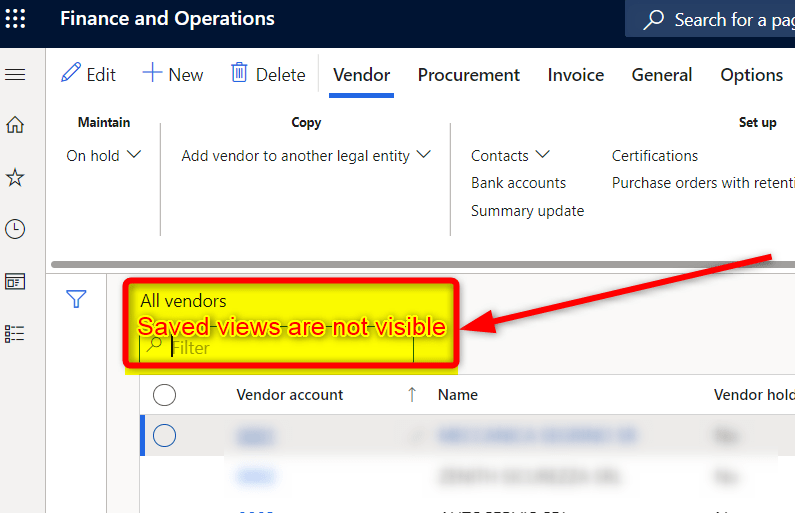
Task: Expand Add vendor to another legal entity
Action: point(305,156)
